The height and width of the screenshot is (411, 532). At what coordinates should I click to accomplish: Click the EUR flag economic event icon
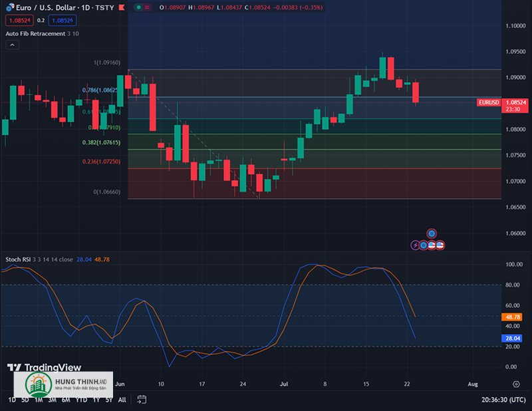(424, 245)
